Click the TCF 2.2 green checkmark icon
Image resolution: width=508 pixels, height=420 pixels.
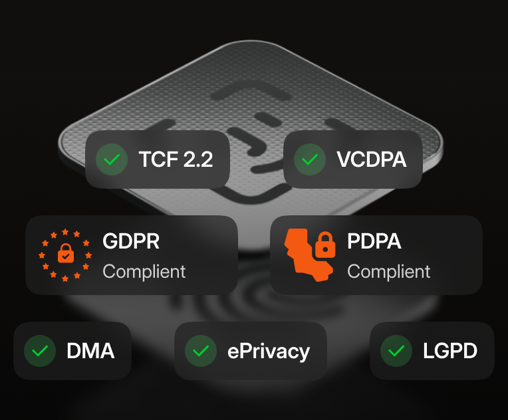pyautogui.click(x=112, y=159)
